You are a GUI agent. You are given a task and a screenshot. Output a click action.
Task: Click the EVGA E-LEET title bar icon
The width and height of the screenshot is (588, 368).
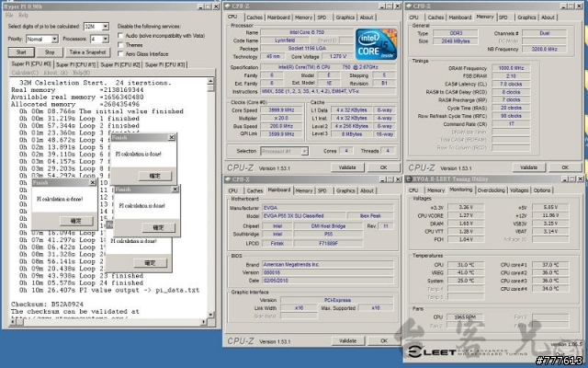click(x=407, y=177)
